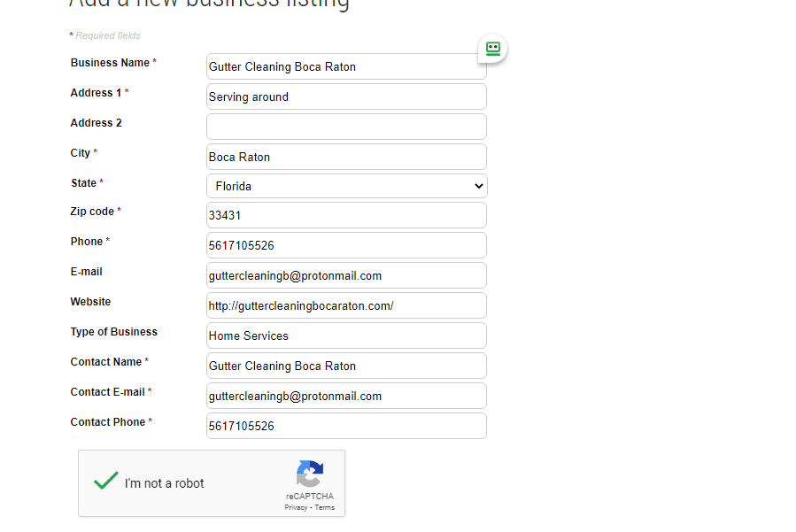Viewport: 796px width, 532px height.
Task: Click the State field chevron arrow
Action: pos(478,186)
